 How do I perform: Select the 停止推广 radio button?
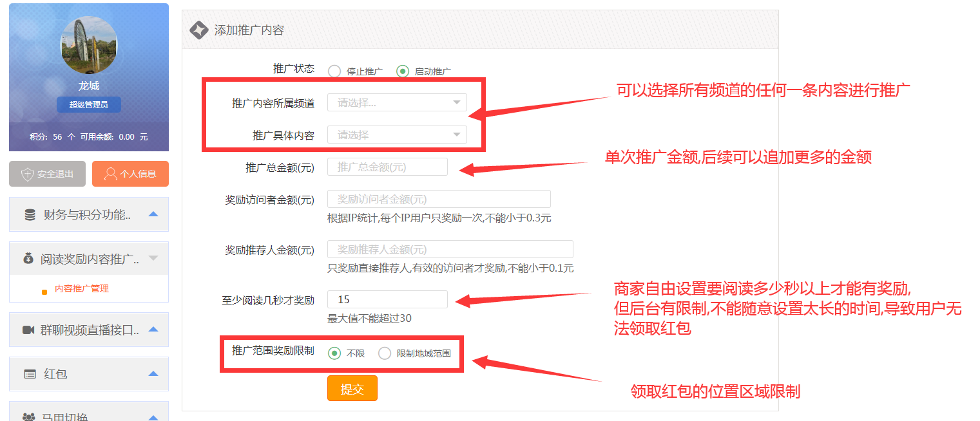pyautogui.click(x=334, y=71)
